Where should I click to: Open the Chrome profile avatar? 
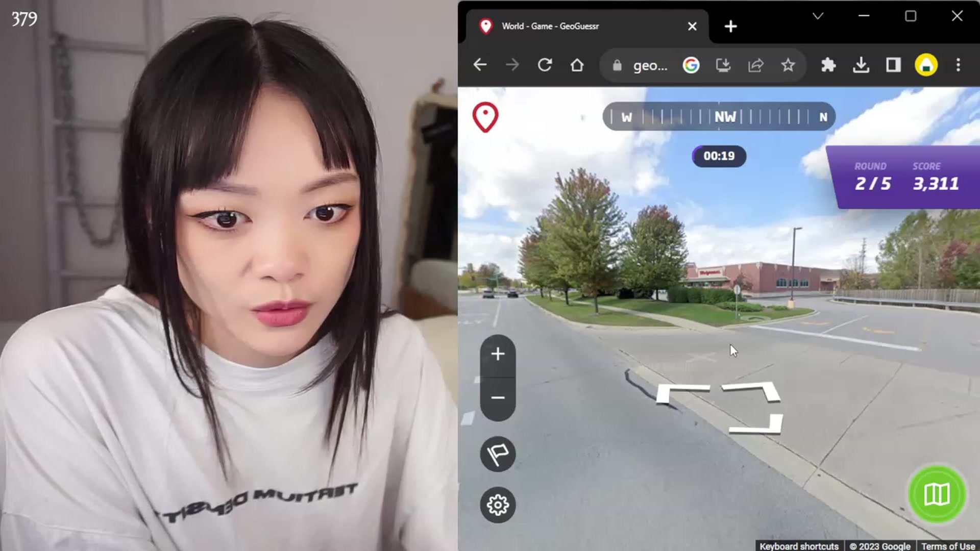[x=926, y=65]
